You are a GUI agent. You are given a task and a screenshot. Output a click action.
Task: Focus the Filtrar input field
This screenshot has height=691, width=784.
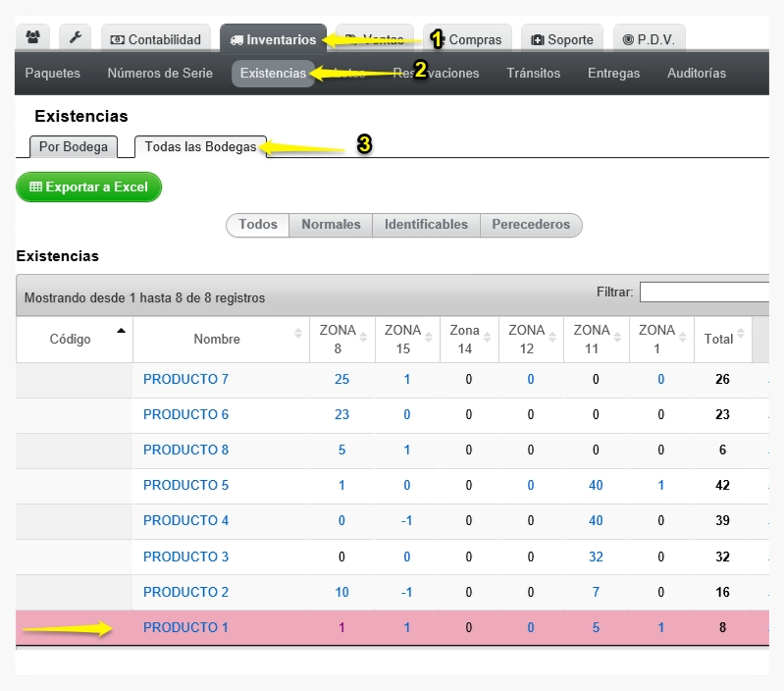click(x=705, y=292)
